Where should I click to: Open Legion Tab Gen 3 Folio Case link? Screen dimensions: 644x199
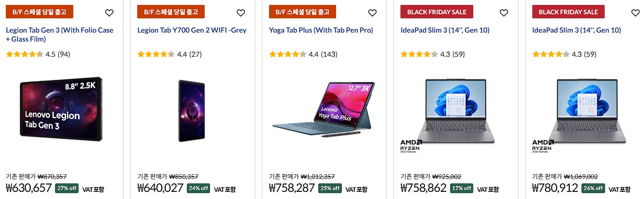(x=59, y=34)
